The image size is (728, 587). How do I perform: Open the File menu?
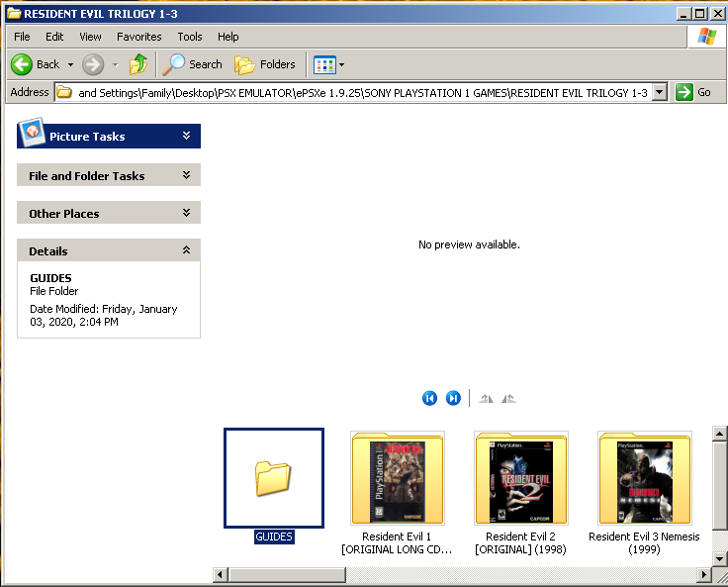(x=22, y=37)
